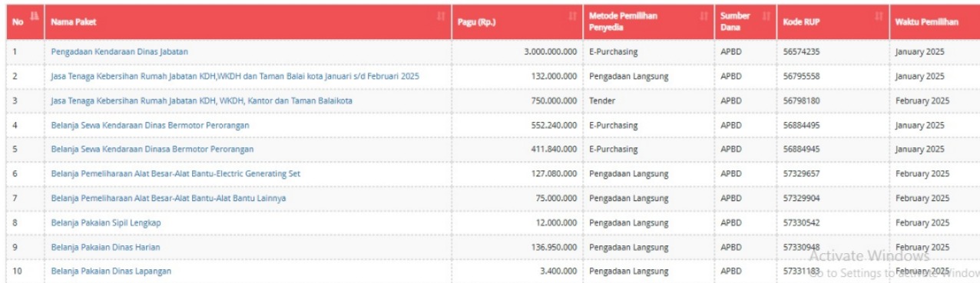This screenshot has height=283, width=980.
Task: Click sort icon in Kode RUP header
Action: click(x=879, y=16)
